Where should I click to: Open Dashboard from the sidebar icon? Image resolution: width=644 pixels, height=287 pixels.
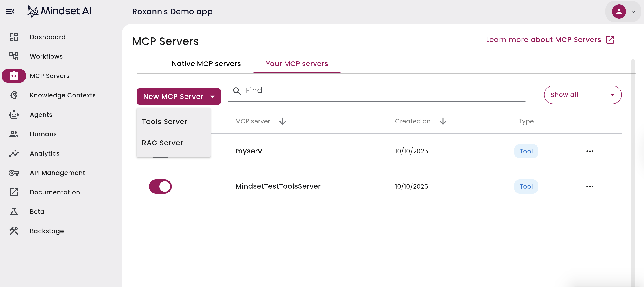click(14, 37)
